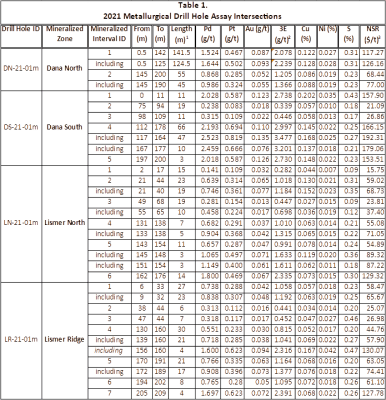Click the 'Length (m)' column header
Viewport: 386px width, 400px height.
(182, 34)
